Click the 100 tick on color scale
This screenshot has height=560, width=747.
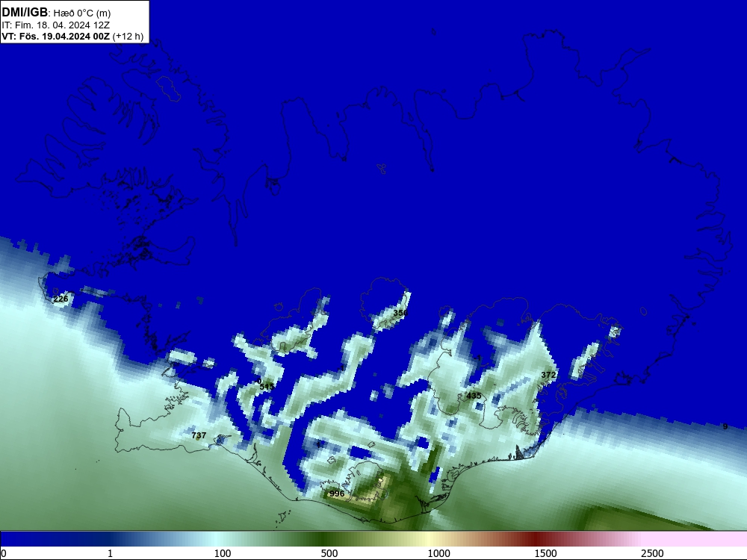click(223, 553)
